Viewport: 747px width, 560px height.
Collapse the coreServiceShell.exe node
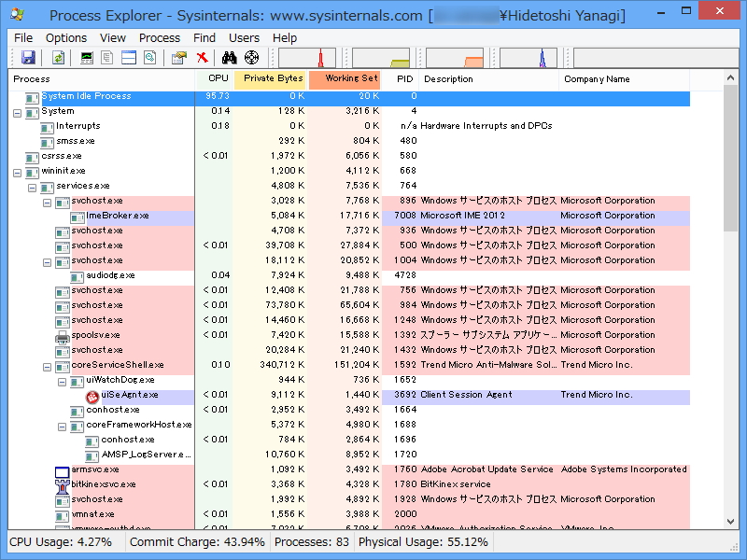(47, 365)
